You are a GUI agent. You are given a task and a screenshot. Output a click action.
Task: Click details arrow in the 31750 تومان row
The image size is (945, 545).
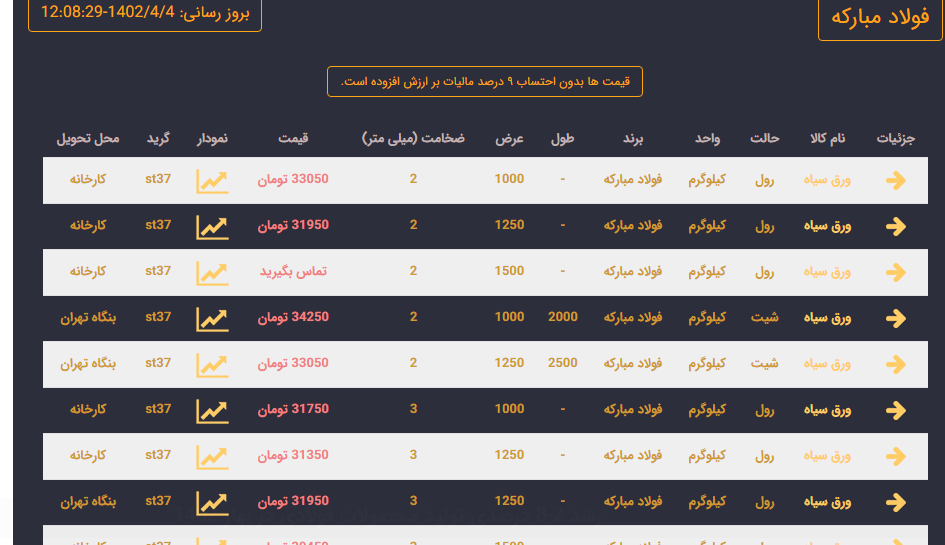[x=896, y=410]
